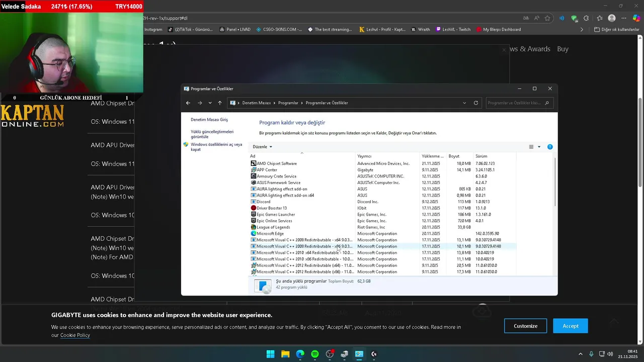Open Copilot icon in Edge toolbar
644x362 pixels.
click(636, 18)
